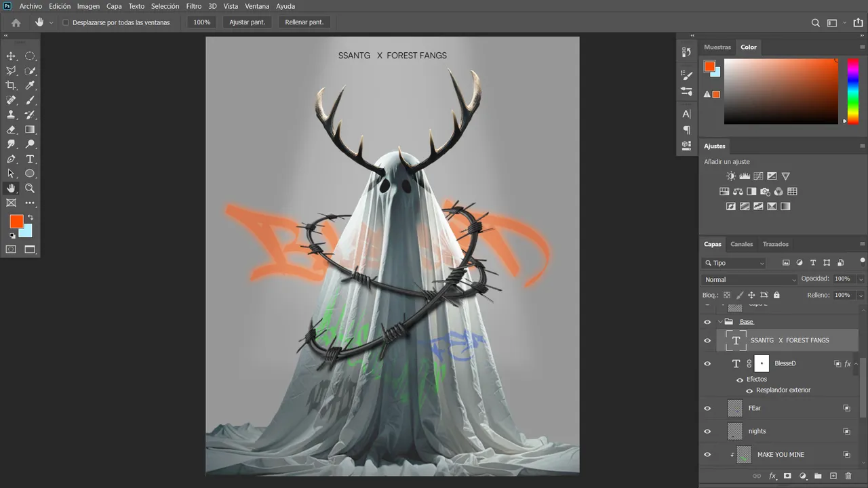Collapse the Base group folder
Image resolution: width=868 pixels, height=488 pixels.
click(719, 322)
